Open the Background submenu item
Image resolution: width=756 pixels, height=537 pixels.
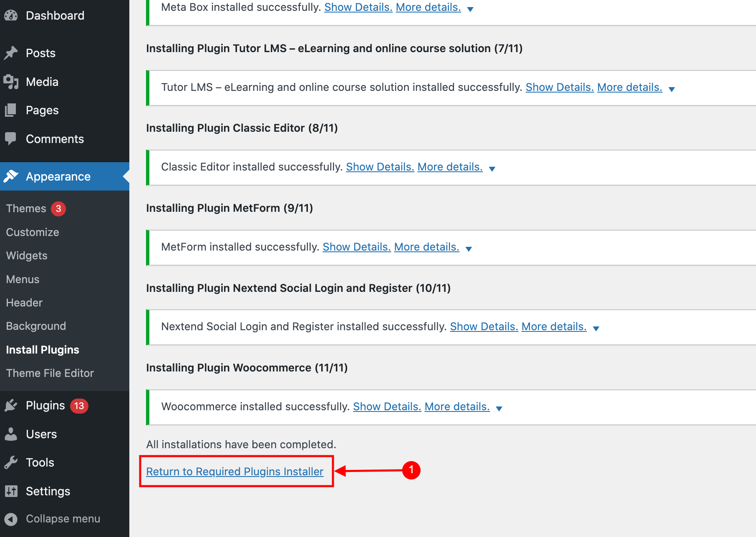36,326
